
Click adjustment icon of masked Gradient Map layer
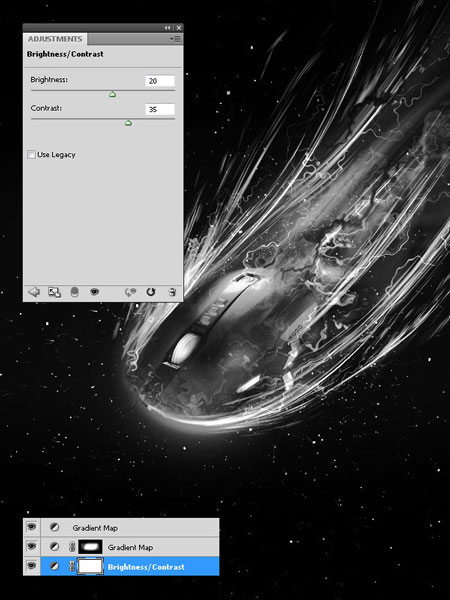pos(54,547)
